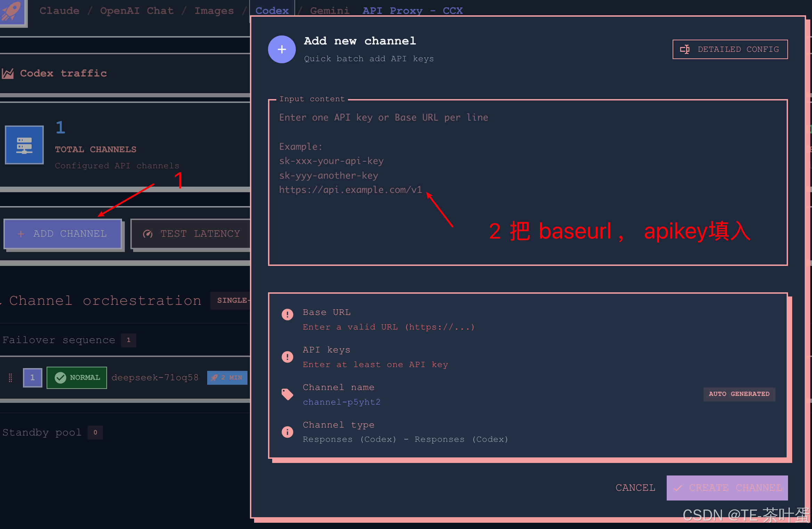812x529 pixels.
Task: Open the Claude tab
Action: point(59,11)
